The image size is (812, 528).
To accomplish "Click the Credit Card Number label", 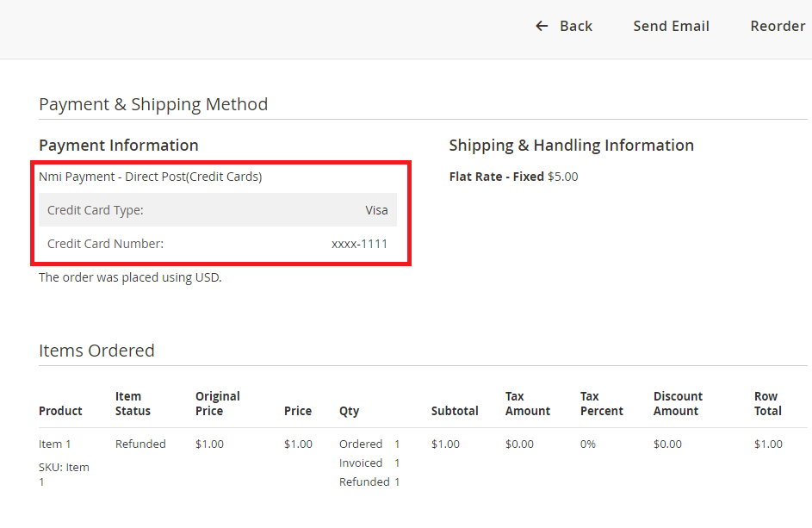I will pos(105,244).
